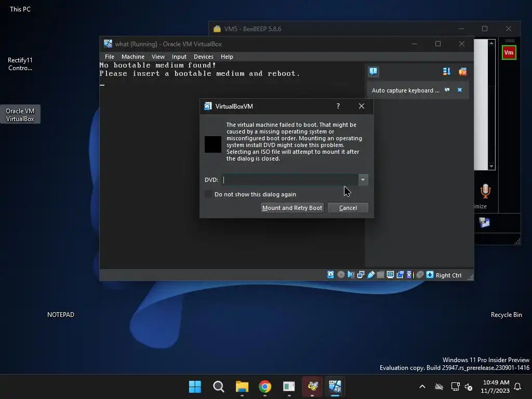Open the Input menu
This screenshot has width=532, height=399.
179,57
